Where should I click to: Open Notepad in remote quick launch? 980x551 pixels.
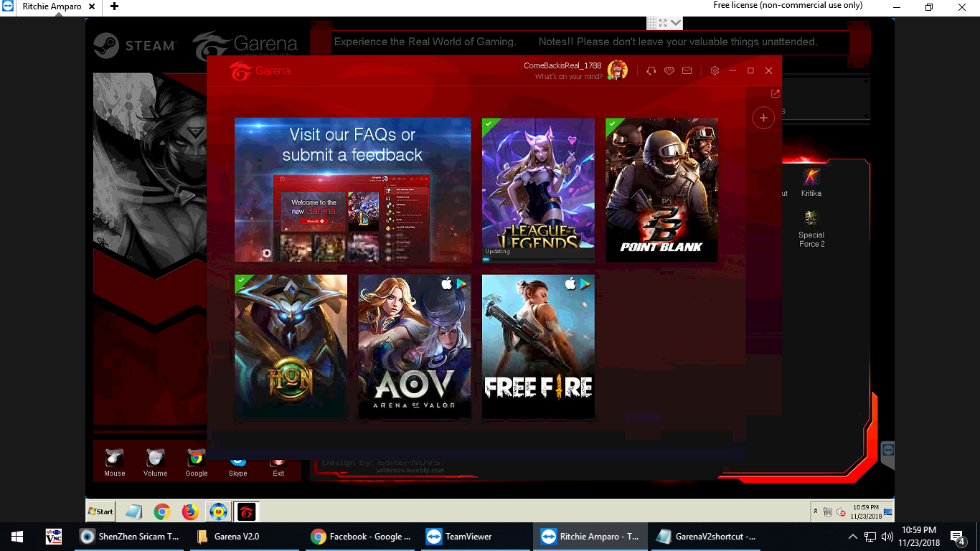(x=134, y=512)
